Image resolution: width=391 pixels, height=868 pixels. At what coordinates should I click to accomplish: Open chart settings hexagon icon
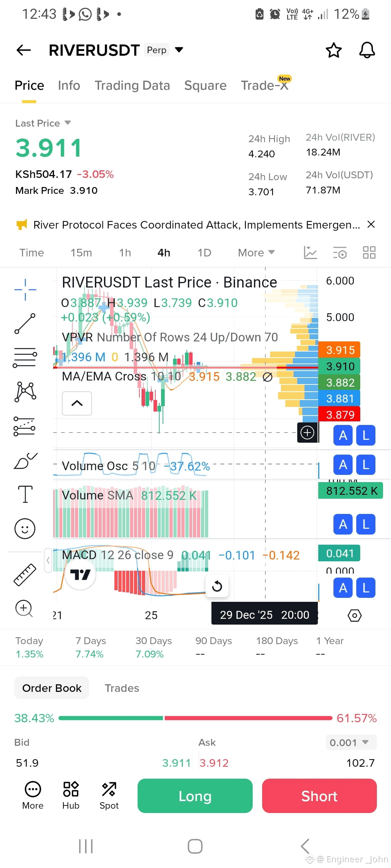pos(354,615)
